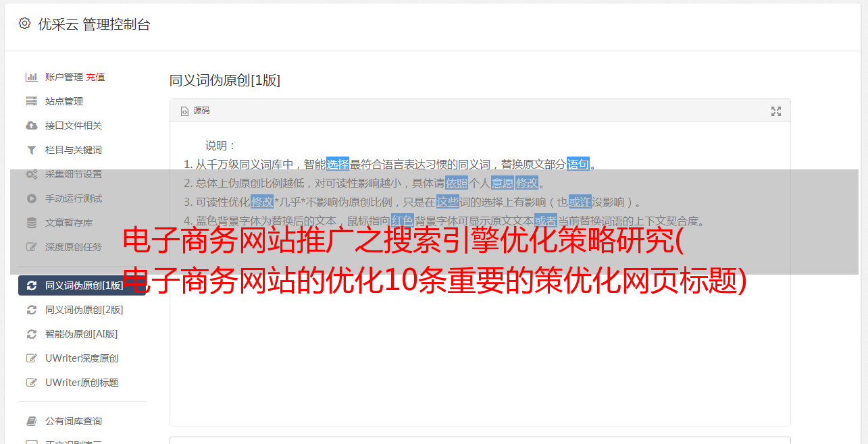Click the refresh icon for 同义词伪原创[2版]

tap(31, 310)
